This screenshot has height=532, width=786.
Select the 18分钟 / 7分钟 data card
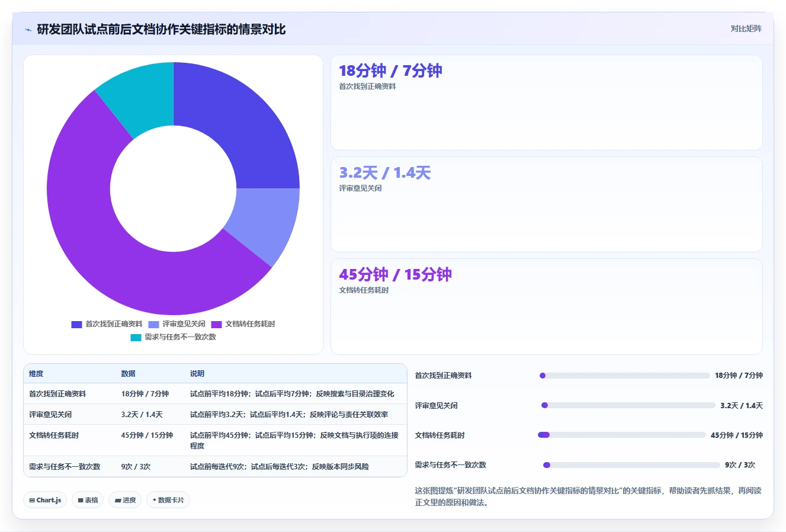[546, 102]
